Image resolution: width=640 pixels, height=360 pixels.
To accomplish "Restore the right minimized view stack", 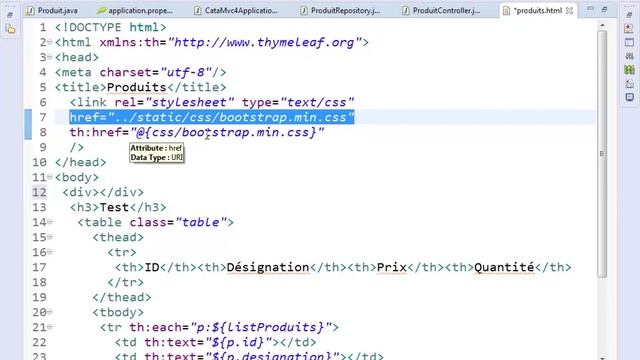I will coord(629,15).
